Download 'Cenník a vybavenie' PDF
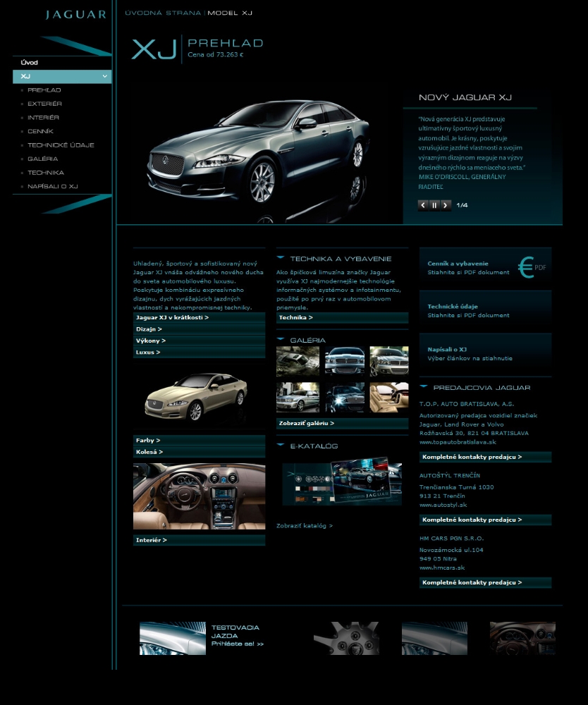588x705 pixels. pyautogui.click(x=485, y=268)
